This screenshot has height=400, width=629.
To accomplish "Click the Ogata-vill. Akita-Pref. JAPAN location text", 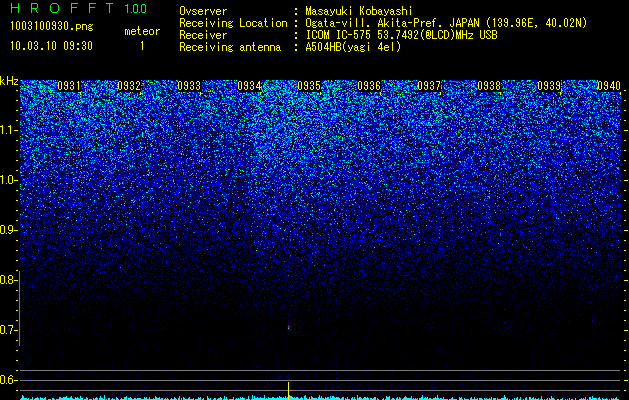I will coord(446,23).
